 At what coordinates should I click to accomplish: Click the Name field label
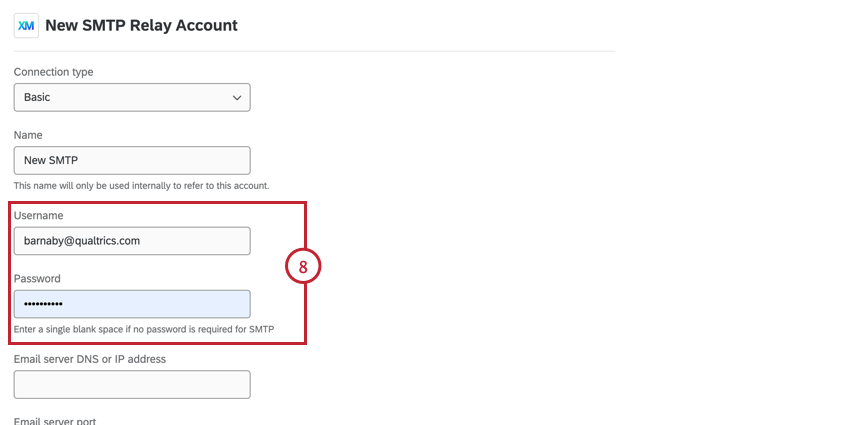pyautogui.click(x=28, y=134)
